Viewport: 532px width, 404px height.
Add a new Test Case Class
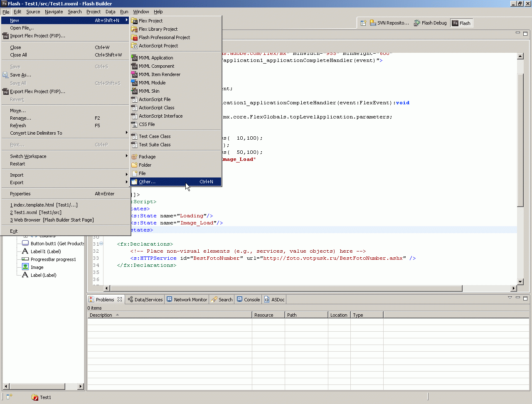[176, 136]
